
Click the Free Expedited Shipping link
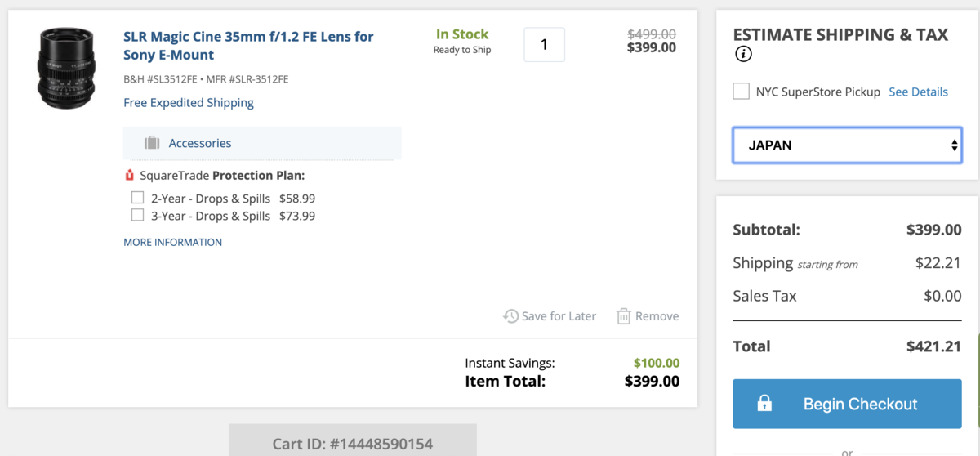pyautogui.click(x=189, y=103)
